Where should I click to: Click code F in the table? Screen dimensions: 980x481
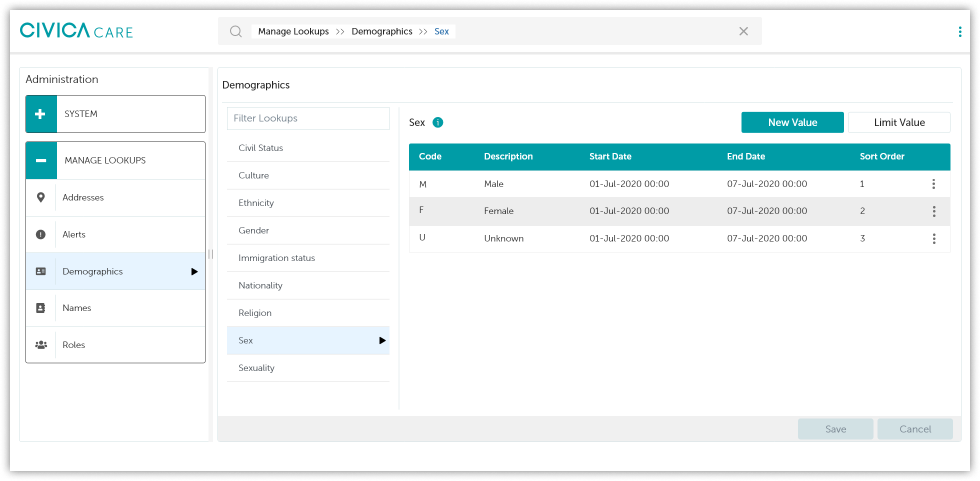coord(421,211)
